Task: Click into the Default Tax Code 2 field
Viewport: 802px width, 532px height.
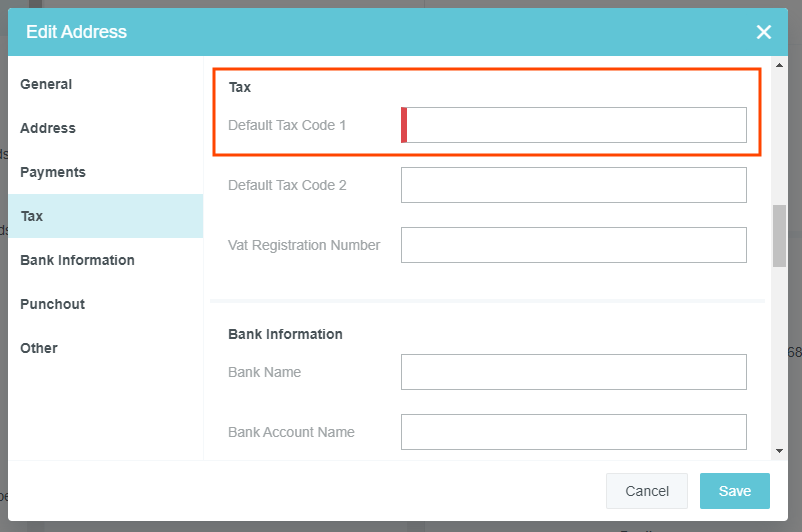Action: click(573, 185)
